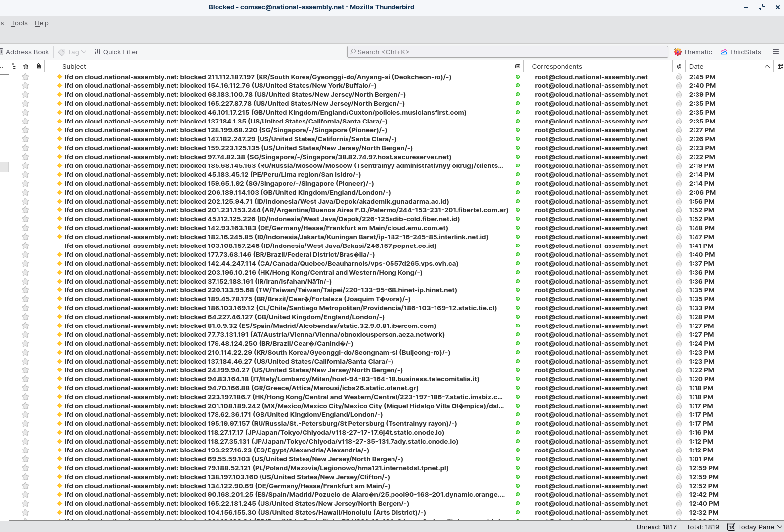Sort by the attachment paperclip column
The height and width of the screenshot is (532, 784).
coord(39,66)
